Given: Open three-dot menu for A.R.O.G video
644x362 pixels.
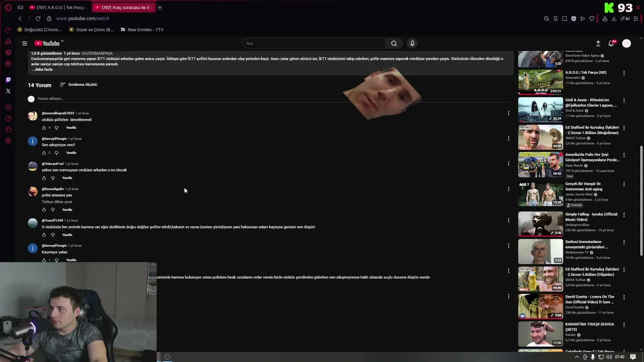Looking at the screenshot, I should 624,73.
